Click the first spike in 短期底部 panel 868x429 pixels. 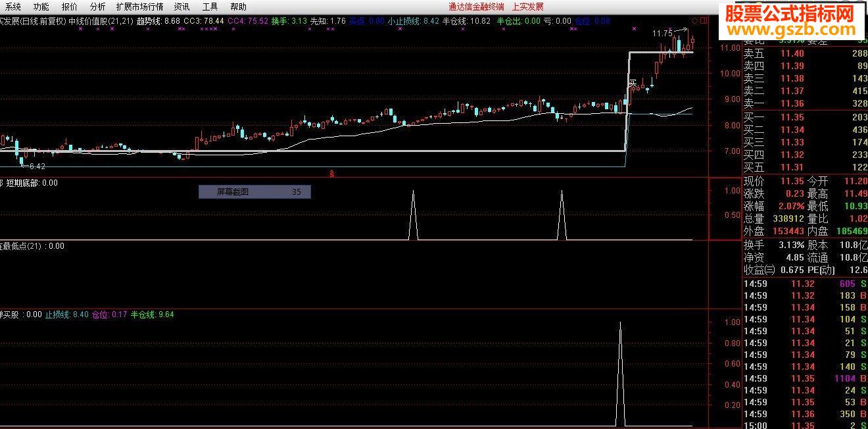413,215
